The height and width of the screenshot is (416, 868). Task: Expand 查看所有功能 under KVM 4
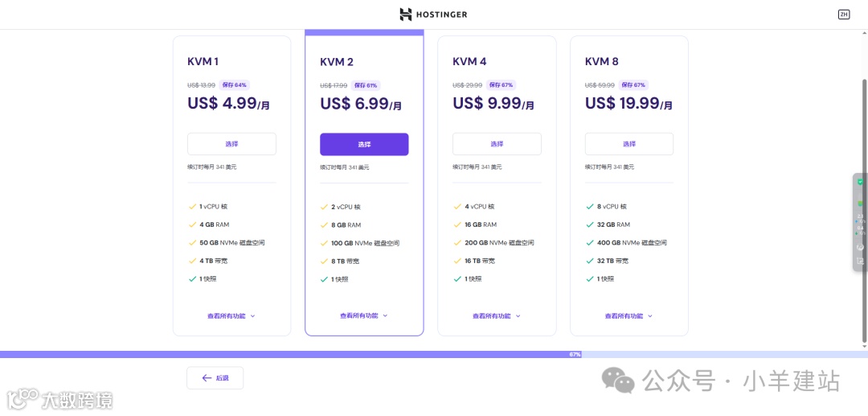click(x=497, y=315)
